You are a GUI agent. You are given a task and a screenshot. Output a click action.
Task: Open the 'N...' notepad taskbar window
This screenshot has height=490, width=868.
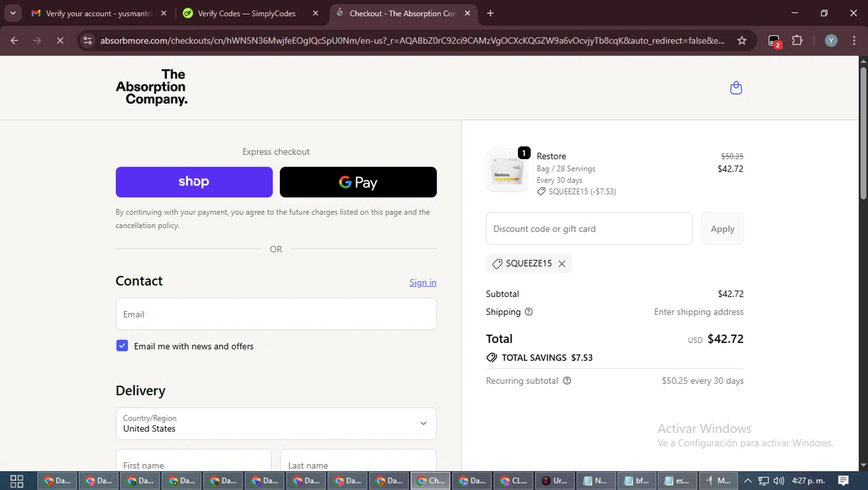(596, 481)
